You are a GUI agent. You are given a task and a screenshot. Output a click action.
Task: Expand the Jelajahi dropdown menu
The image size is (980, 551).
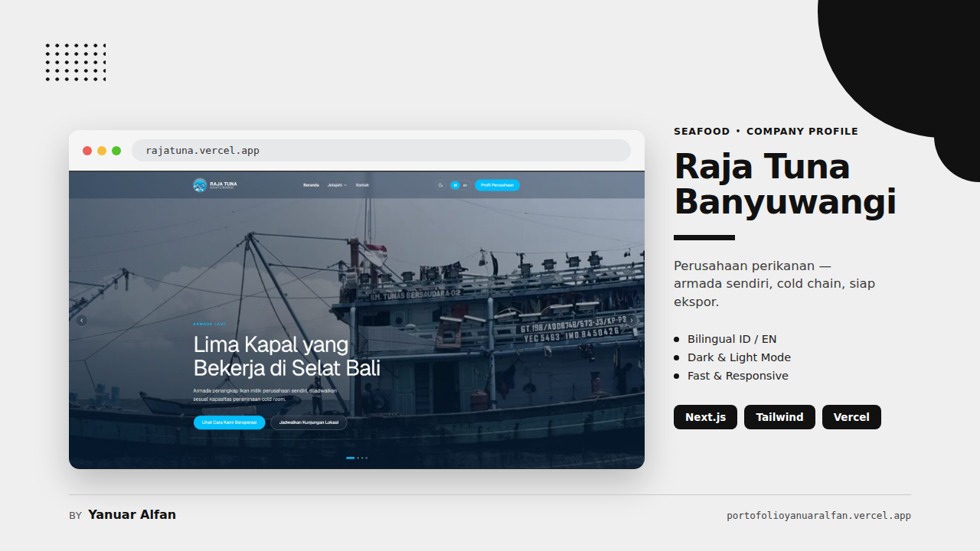pos(337,185)
